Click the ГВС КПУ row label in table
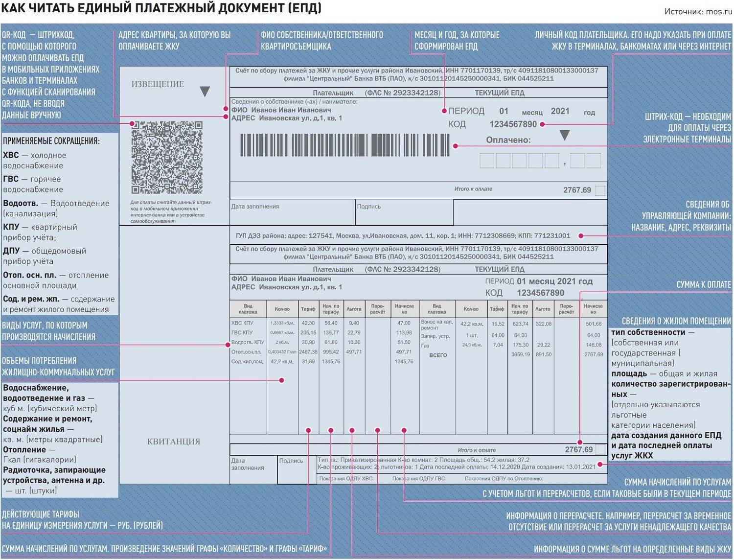 (x=242, y=333)
